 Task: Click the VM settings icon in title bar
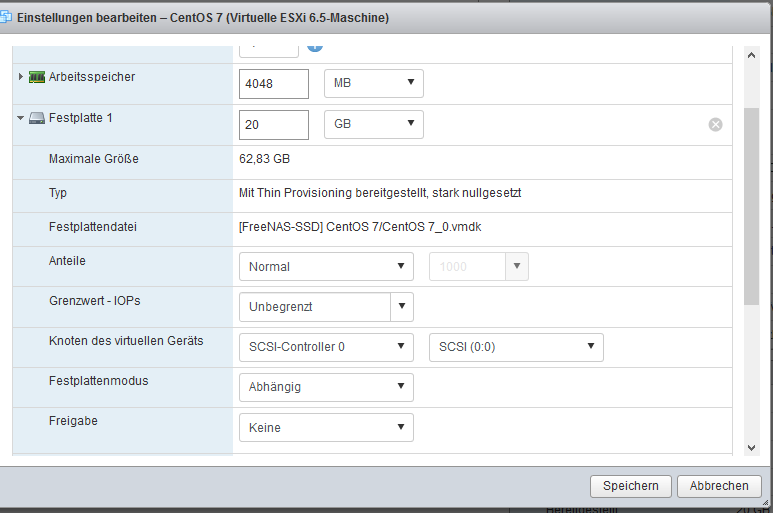(x=6, y=17)
